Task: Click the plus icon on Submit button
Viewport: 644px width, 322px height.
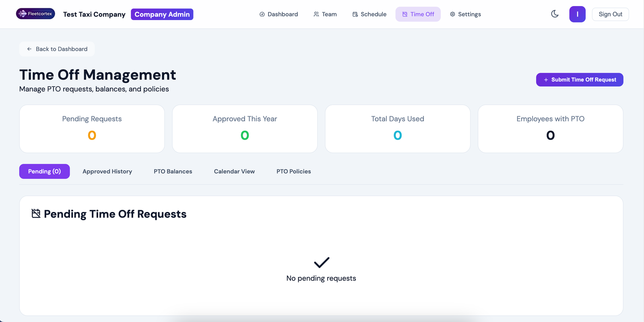Action: 546,80
